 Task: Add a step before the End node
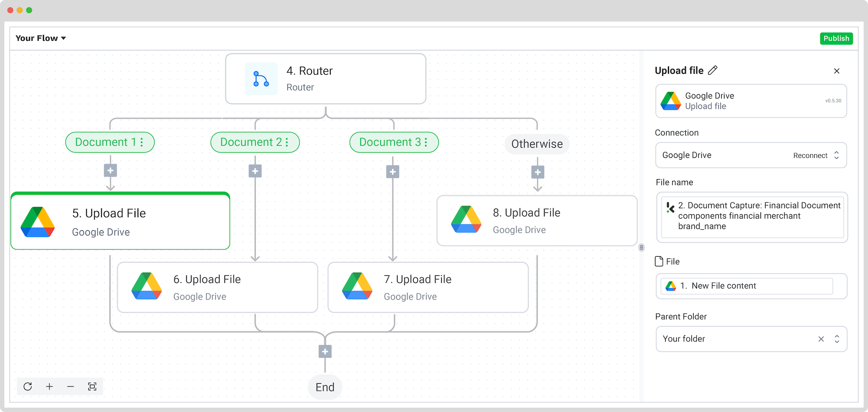tap(325, 351)
